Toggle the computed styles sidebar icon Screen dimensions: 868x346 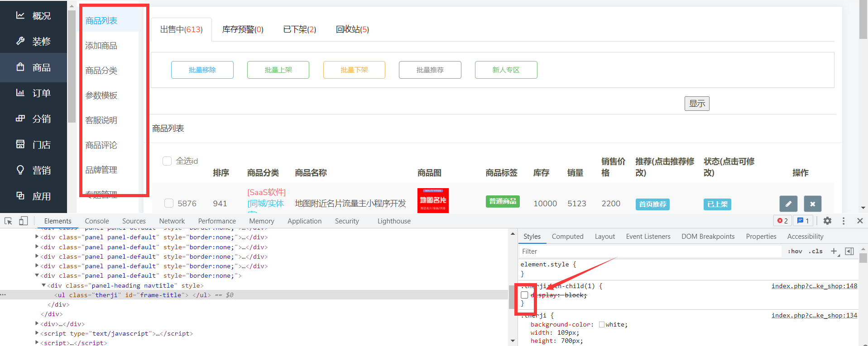pyautogui.click(x=849, y=251)
